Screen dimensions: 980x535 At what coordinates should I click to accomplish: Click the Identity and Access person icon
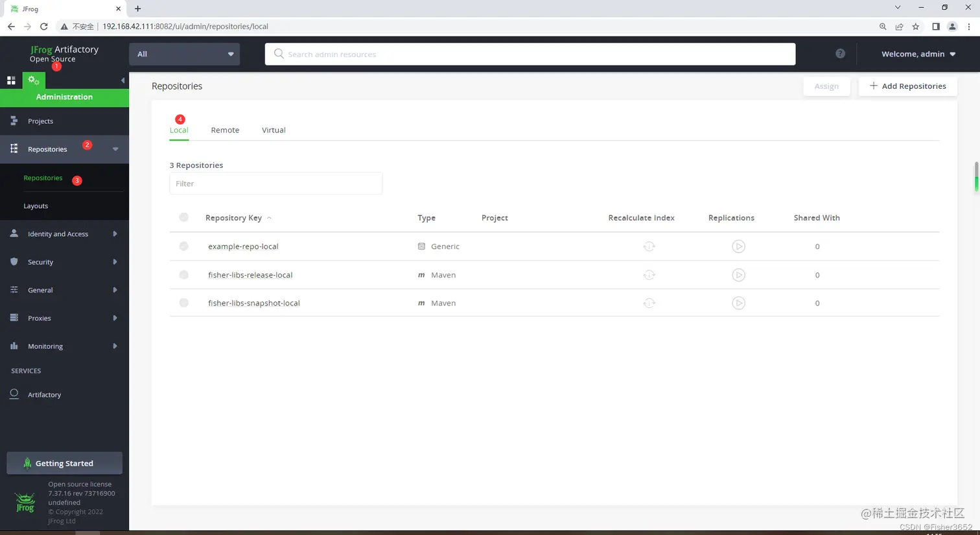coord(14,233)
